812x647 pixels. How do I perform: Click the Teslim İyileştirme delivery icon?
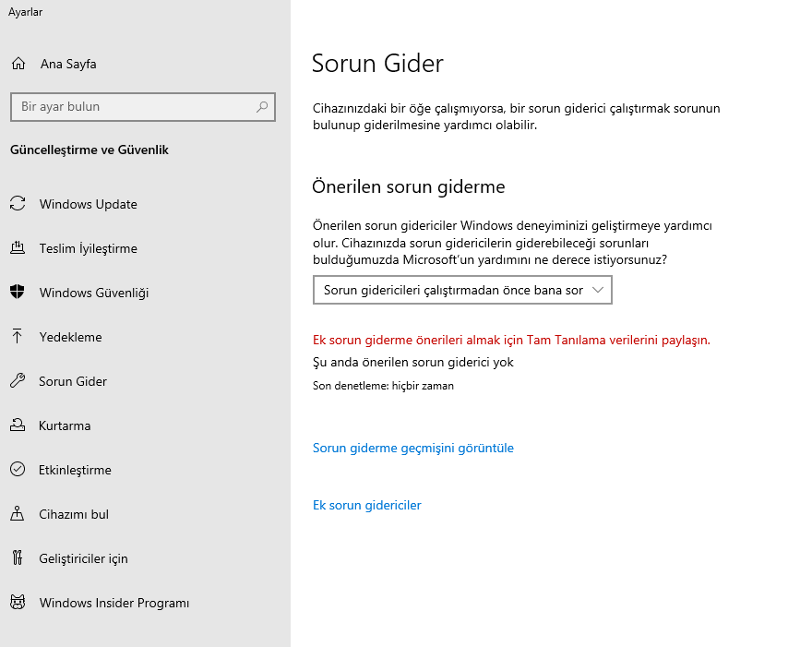point(18,248)
